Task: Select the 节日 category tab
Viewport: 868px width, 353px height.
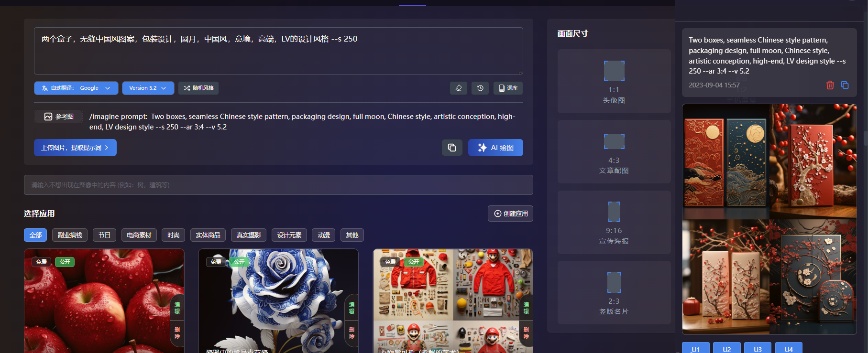Action: pyautogui.click(x=104, y=235)
